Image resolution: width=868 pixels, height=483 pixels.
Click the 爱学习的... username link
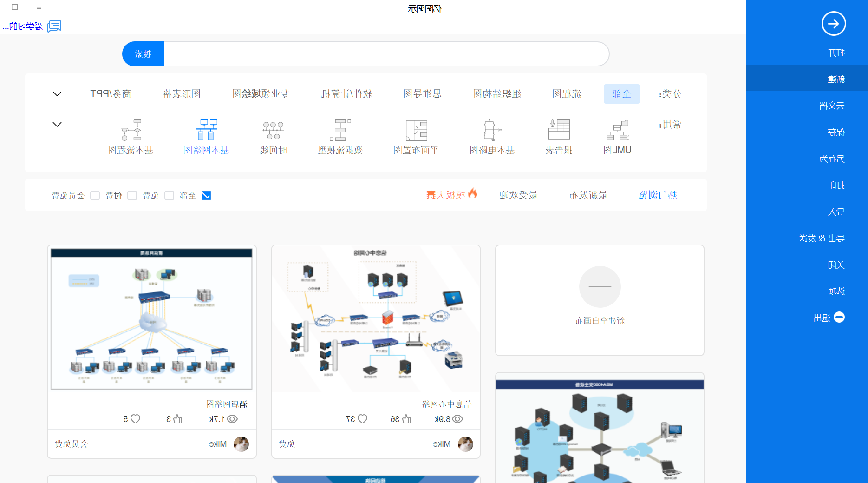click(22, 26)
